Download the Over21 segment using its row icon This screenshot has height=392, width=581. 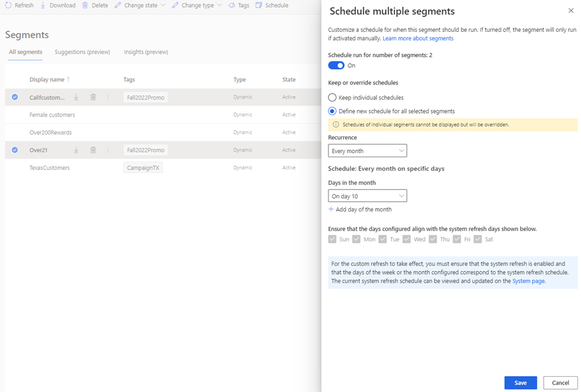click(76, 150)
